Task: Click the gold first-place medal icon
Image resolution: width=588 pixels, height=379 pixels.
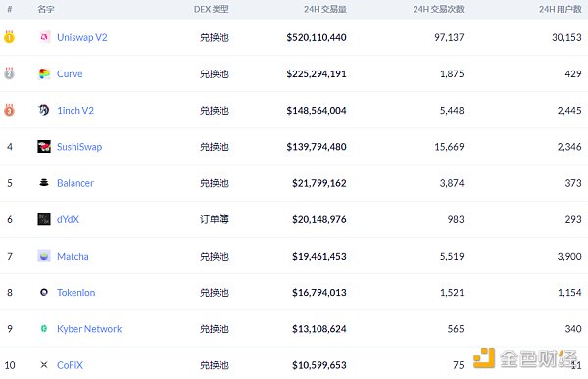Action: coord(9,37)
